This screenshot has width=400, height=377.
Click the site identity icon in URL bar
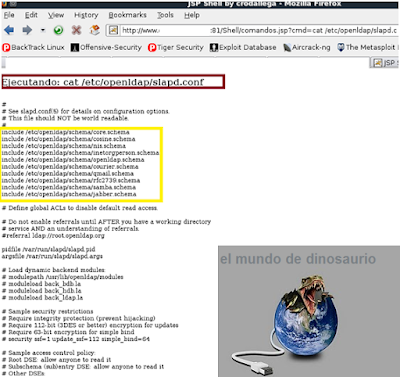pyautogui.click(x=113, y=30)
